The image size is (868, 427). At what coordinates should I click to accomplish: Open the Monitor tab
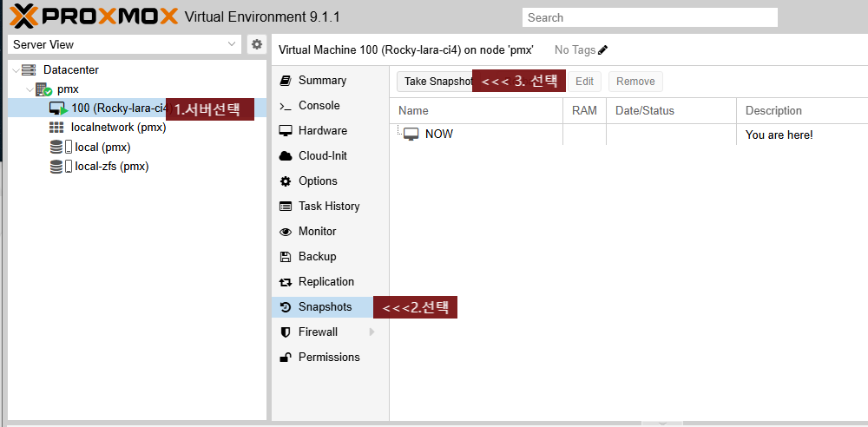(331, 232)
